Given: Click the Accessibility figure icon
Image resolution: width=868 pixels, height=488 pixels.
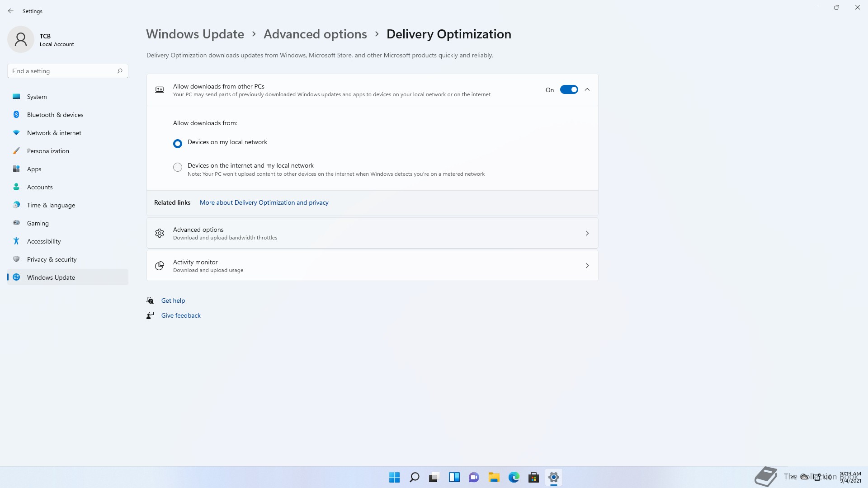Looking at the screenshot, I should coord(16,241).
